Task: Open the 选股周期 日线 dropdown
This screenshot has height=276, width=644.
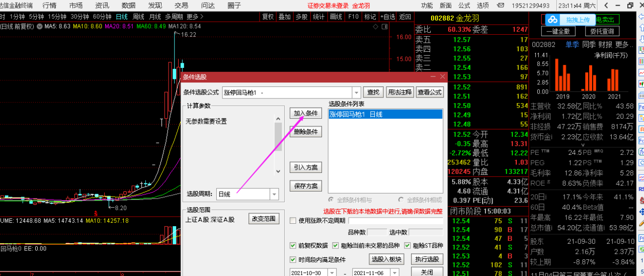Action: point(274,194)
